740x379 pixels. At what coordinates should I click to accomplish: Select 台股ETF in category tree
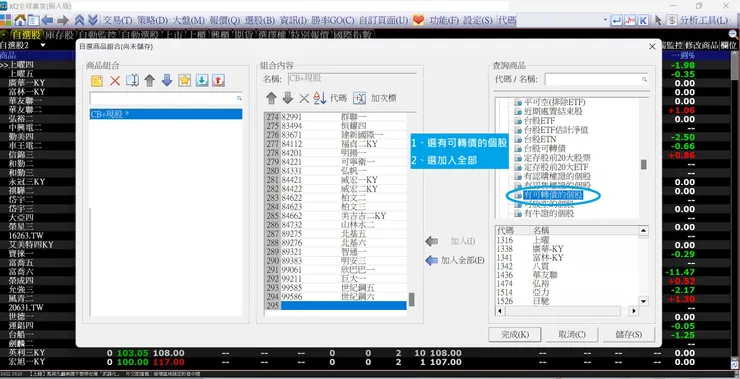coord(539,121)
